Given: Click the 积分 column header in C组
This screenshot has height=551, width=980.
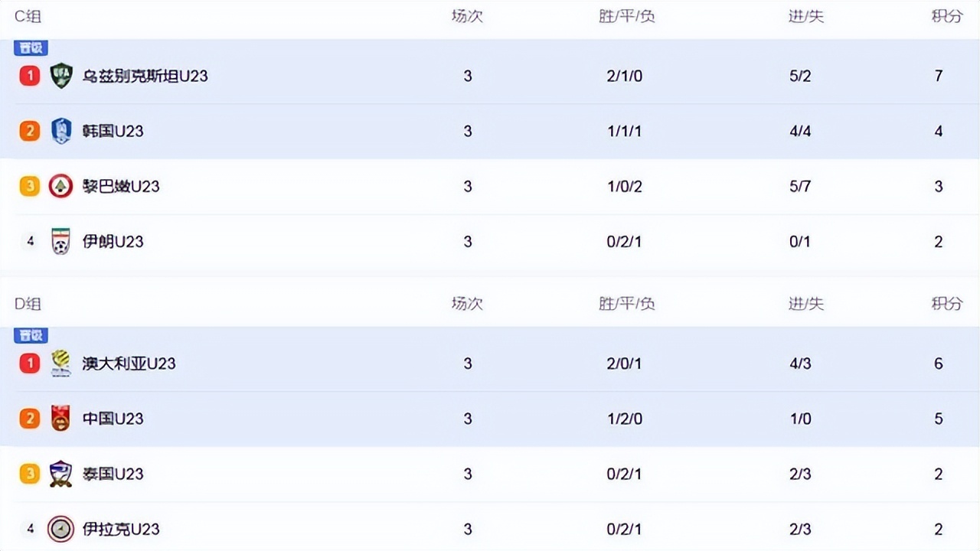Looking at the screenshot, I should pos(946,16).
